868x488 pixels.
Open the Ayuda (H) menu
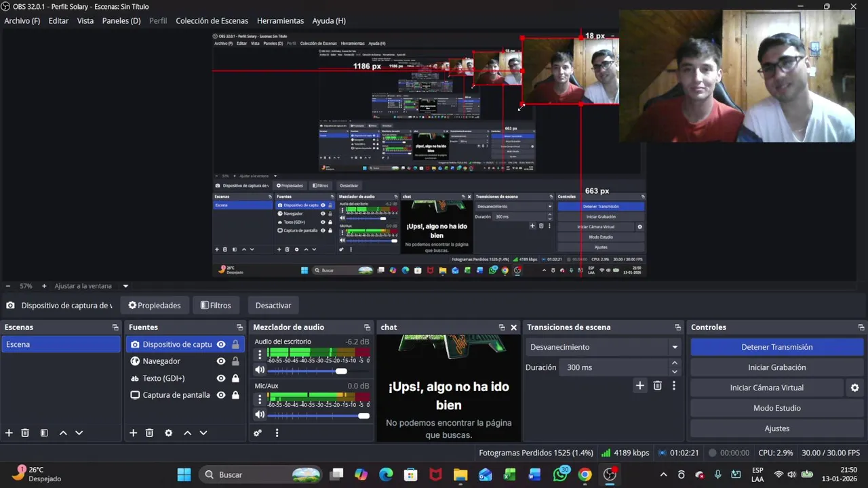coord(329,21)
